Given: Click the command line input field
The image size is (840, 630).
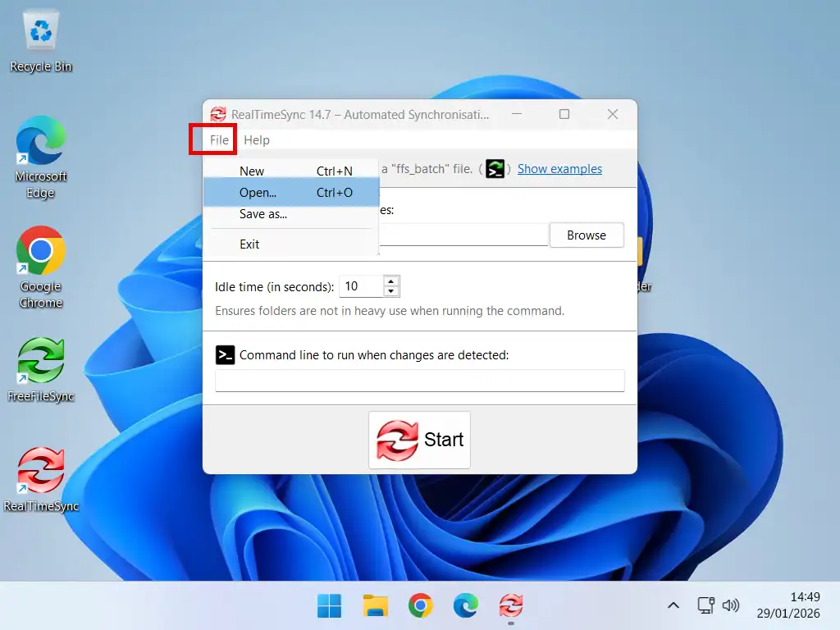Looking at the screenshot, I should pyautogui.click(x=419, y=380).
